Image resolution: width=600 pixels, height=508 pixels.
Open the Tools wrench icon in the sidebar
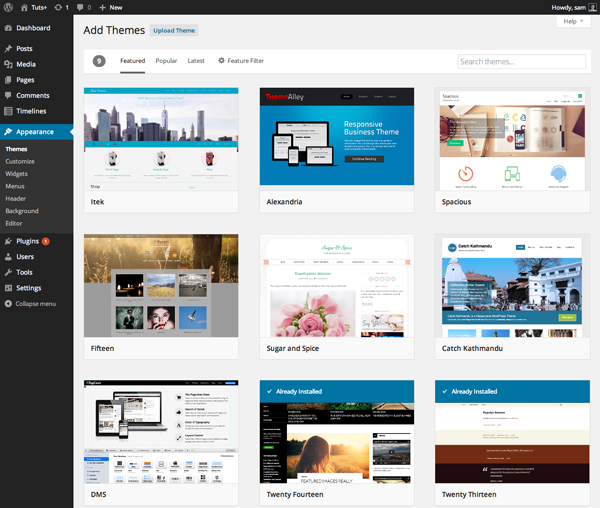8,272
